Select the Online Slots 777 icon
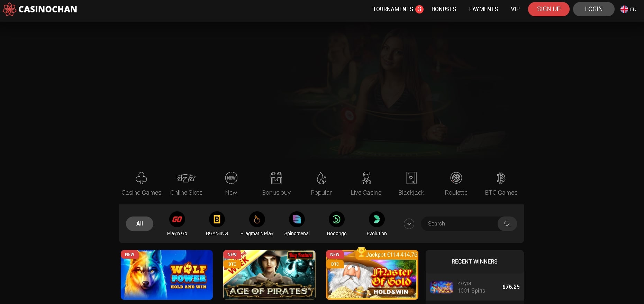The width and height of the screenshot is (644, 304). pos(186,178)
